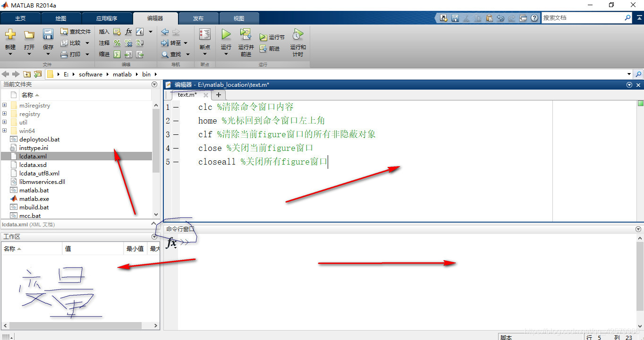This screenshot has height=340, width=644.
Task: Open the 打印 dropdown arrow
Action: [x=87, y=54]
